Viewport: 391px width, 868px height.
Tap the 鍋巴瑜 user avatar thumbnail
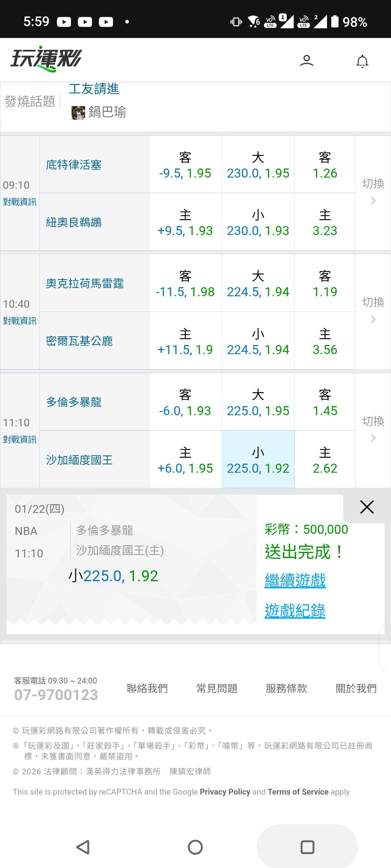[78, 113]
